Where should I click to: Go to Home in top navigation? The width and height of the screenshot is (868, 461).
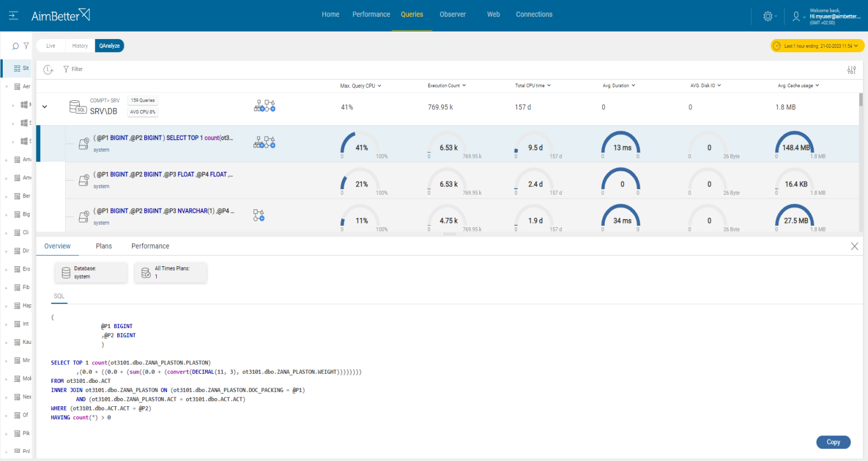click(330, 15)
